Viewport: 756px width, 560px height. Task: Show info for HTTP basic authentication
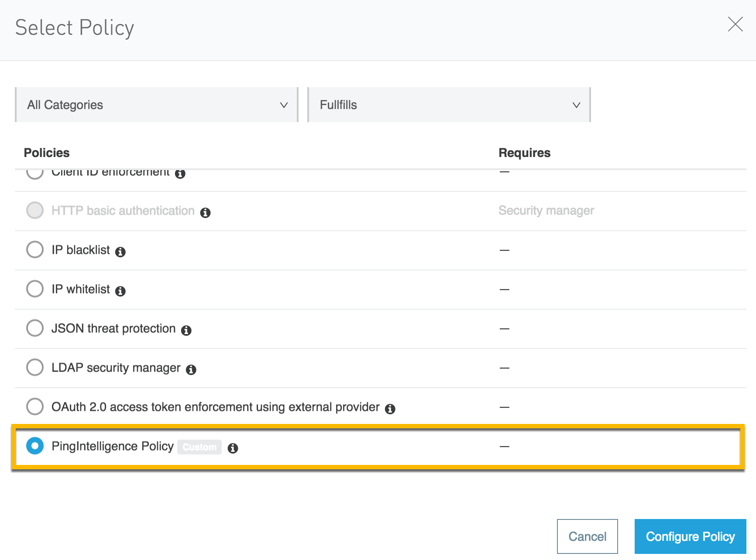coord(206,213)
